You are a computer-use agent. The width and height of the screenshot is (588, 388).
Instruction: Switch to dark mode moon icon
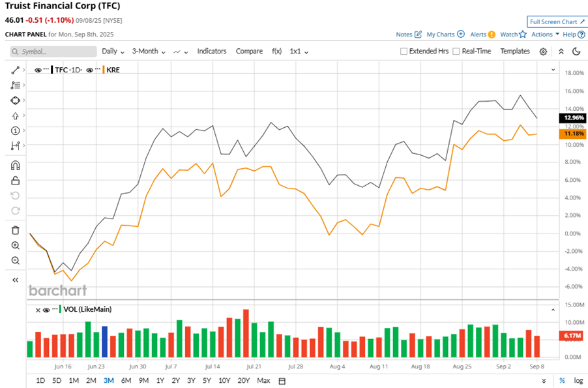coord(576,52)
